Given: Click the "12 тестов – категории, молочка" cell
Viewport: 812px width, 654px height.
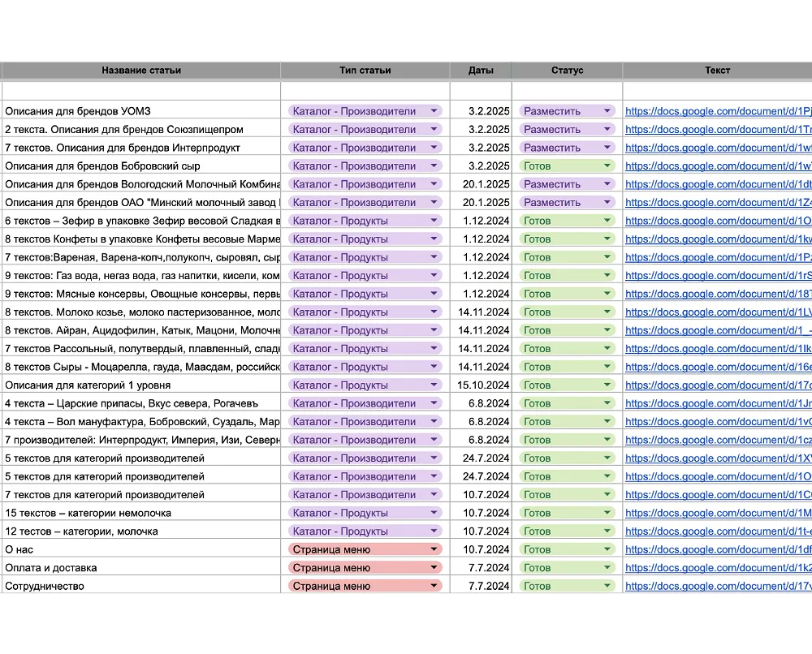Looking at the screenshot, I should coord(141,531).
